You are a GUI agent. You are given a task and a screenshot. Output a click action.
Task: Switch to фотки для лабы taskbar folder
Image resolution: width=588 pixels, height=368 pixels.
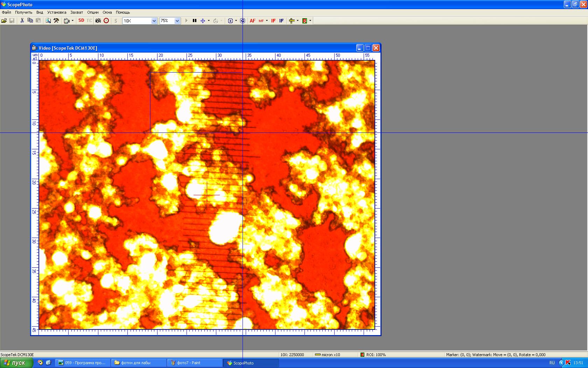tap(139, 363)
